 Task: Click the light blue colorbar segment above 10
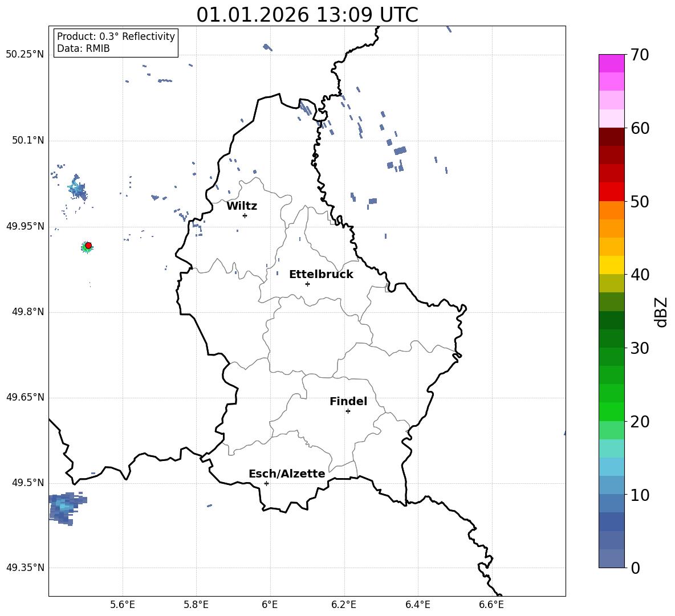611,485
